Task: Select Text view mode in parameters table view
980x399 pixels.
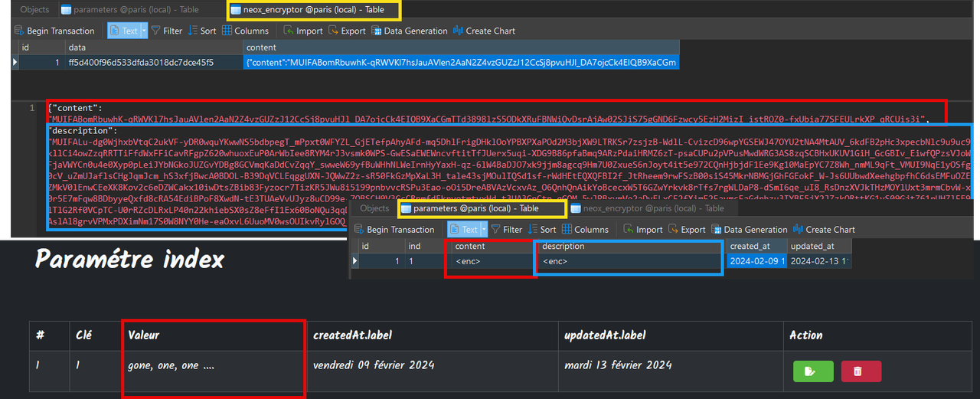Action: 464,229
